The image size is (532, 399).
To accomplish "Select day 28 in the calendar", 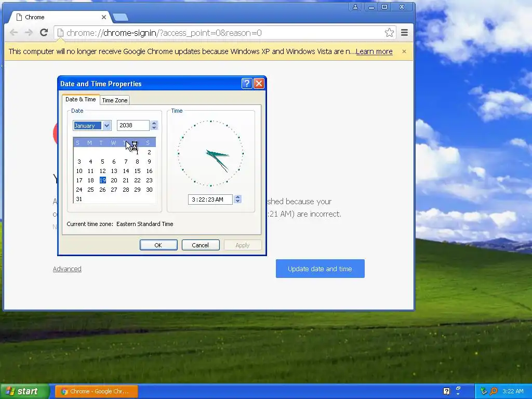I will (126, 190).
